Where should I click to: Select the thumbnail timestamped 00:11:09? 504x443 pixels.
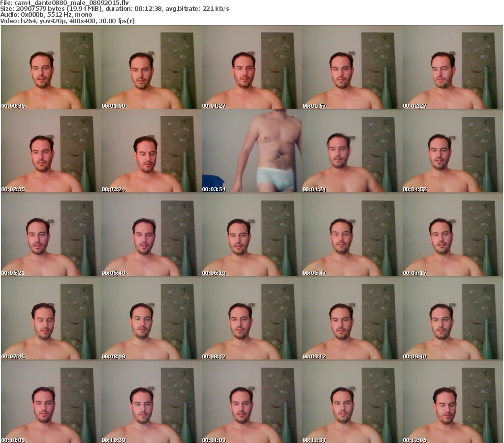tap(252, 402)
